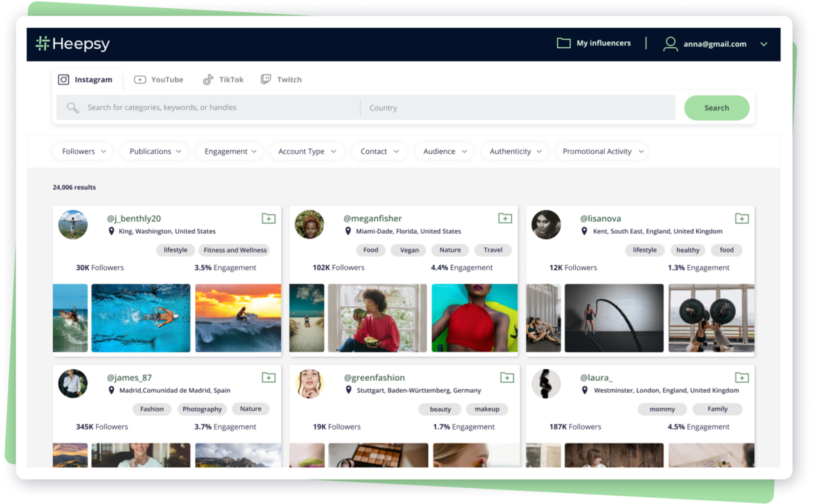Add @j_benthly20 to list via folder-plus icon
813x504 pixels.
pyautogui.click(x=268, y=218)
